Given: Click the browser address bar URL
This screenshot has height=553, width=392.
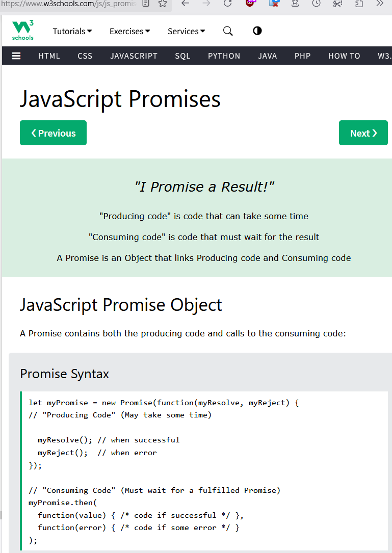Looking at the screenshot, I should pyautogui.click(x=68, y=4).
